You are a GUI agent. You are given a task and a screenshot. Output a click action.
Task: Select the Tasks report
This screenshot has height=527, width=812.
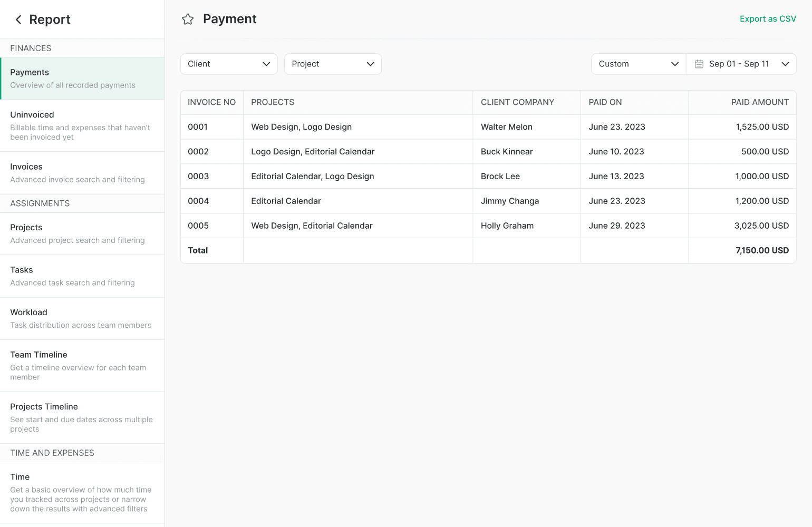[82, 276]
